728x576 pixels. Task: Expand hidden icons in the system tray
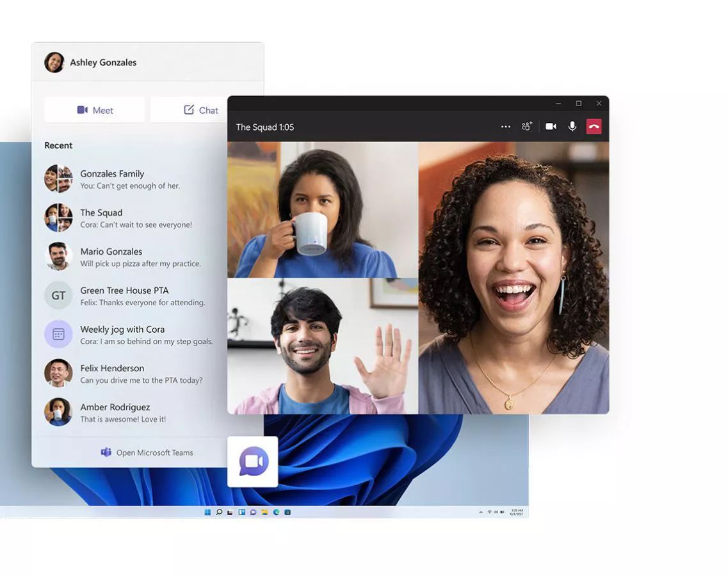(x=481, y=511)
